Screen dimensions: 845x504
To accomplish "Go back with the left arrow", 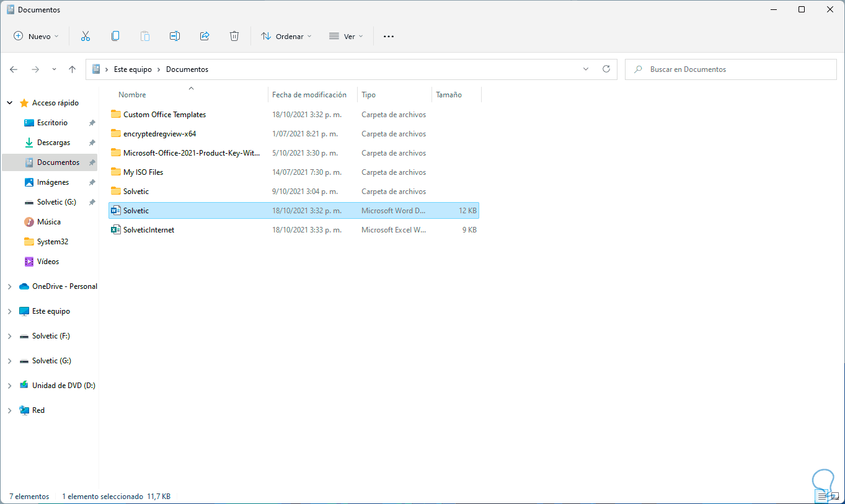I will pos(14,69).
